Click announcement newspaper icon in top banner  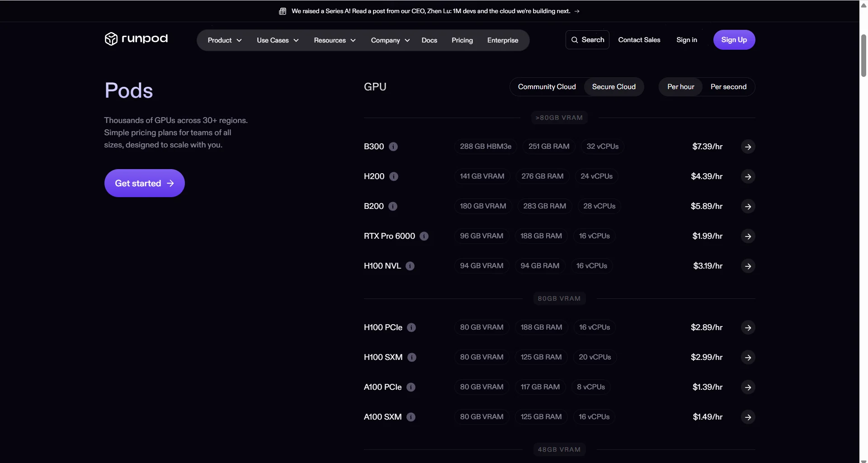(283, 11)
